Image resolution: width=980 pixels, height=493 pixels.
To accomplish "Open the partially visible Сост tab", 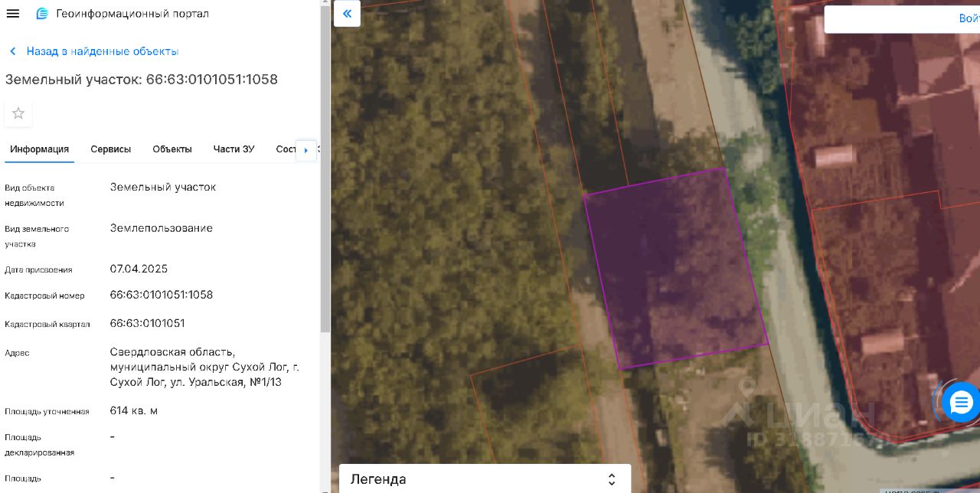I will pyautogui.click(x=286, y=149).
